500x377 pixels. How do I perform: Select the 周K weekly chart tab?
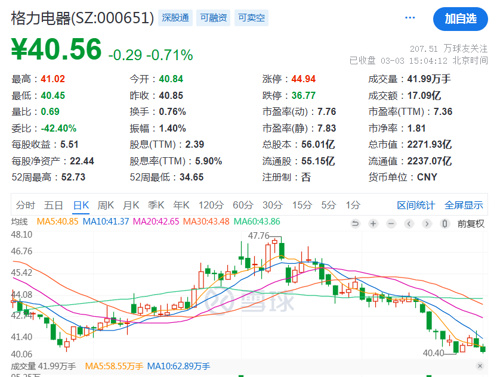[x=106, y=205]
